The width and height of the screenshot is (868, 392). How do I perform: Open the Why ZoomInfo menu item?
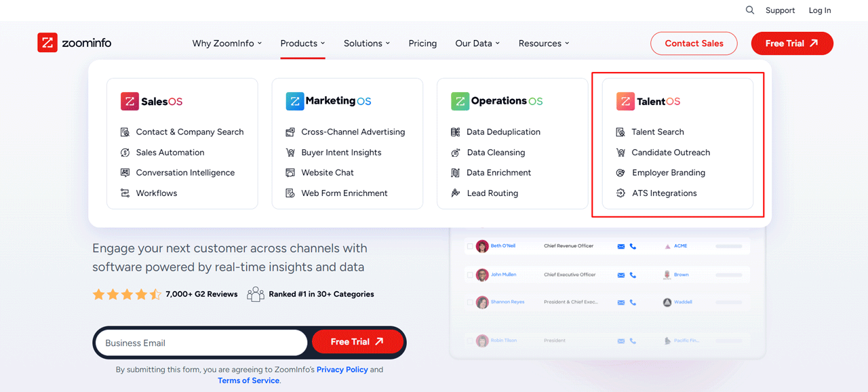coord(223,43)
